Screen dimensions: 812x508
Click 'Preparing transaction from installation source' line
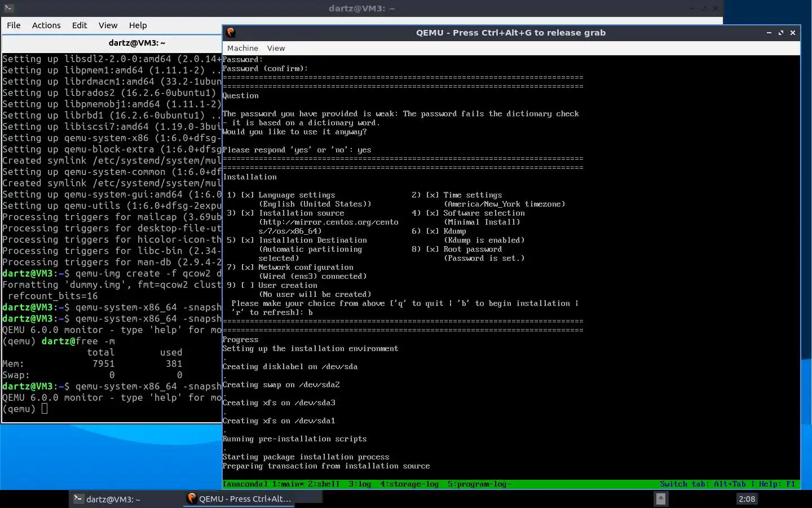click(326, 466)
